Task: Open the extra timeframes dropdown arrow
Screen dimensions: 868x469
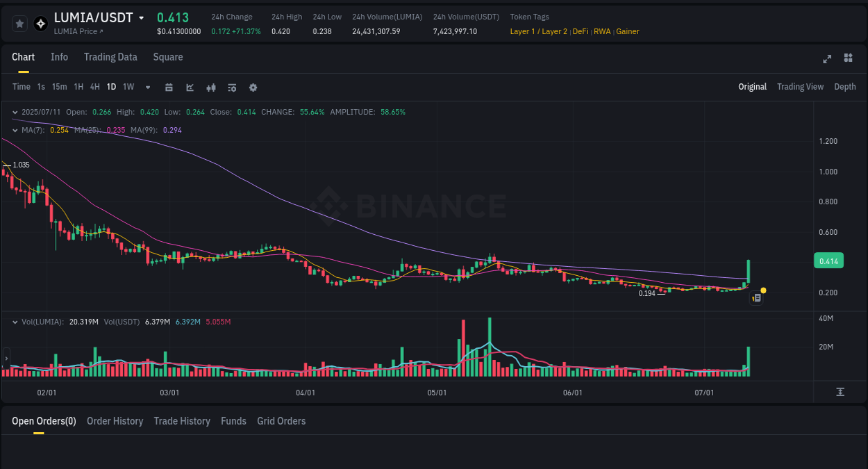Action: (147, 87)
